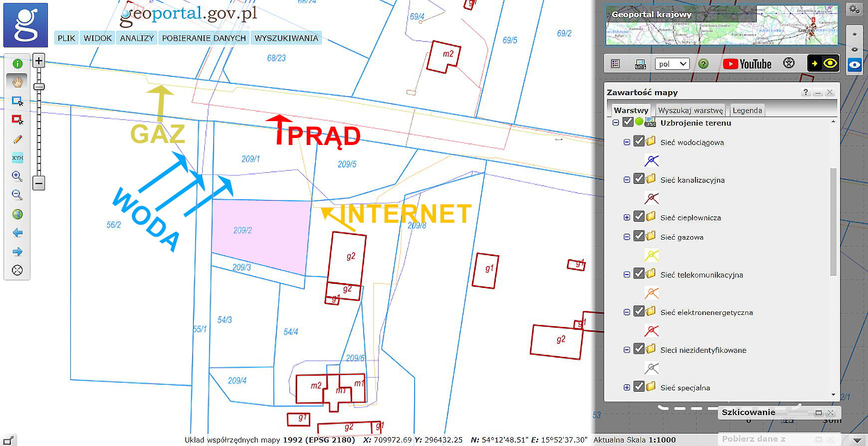Go back to previous map view
This screenshot has width=868, height=446.
[x=17, y=233]
